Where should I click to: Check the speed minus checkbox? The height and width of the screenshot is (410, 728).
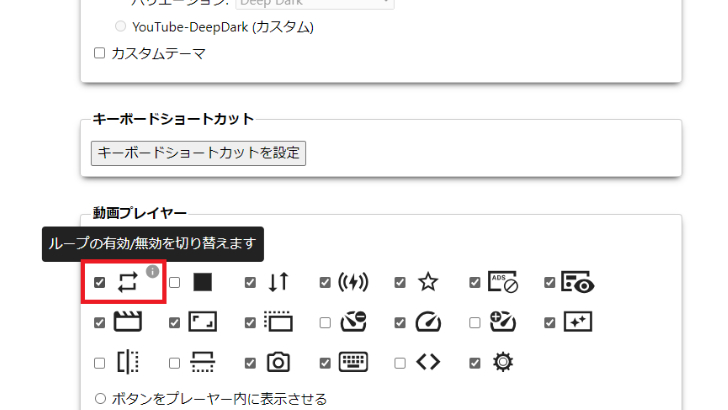325,323
